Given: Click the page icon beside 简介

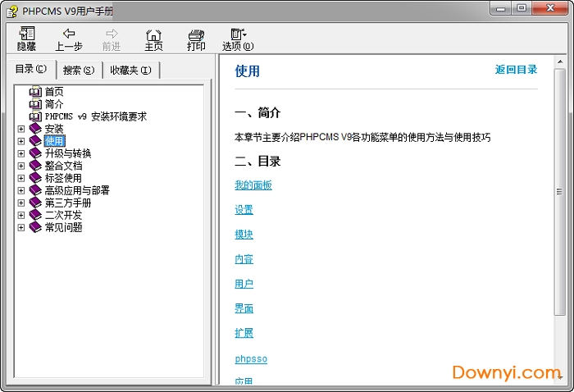Looking at the screenshot, I should [x=35, y=104].
